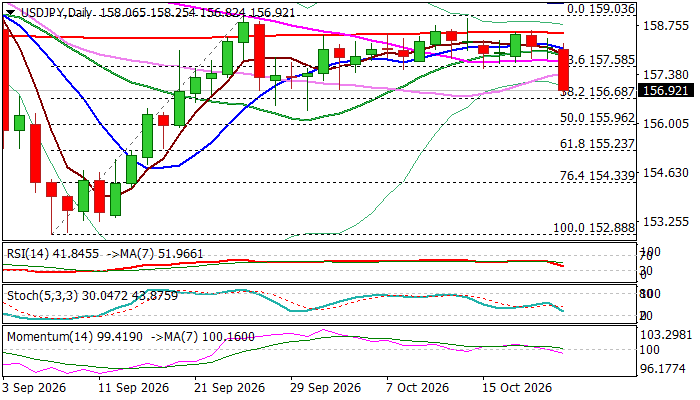Click the 103.2981 momentum scale value

[666, 335]
